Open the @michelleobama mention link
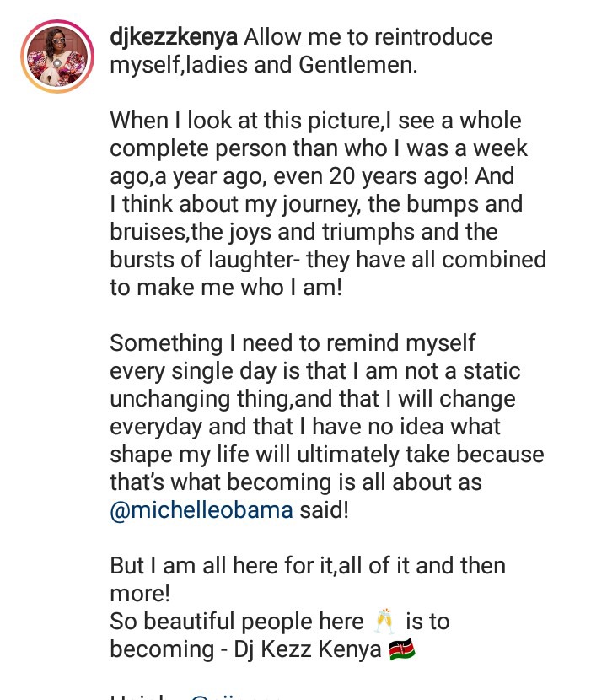This screenshot has height=700, width=607. point(201,510)
